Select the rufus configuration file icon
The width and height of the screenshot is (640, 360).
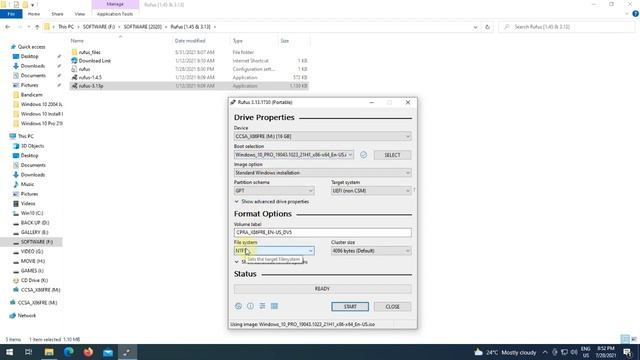point(74,69)
